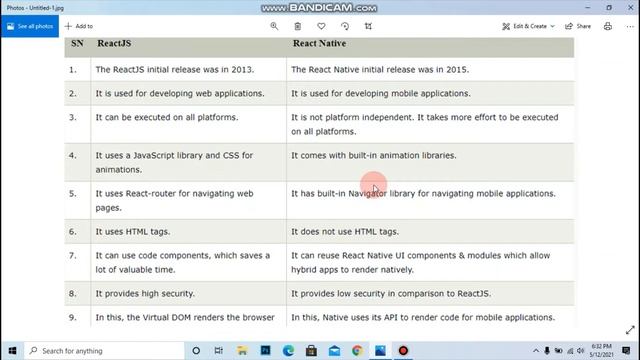Open the notification center icon
Screen dimensions: 640x360
click(x=626, y=351)
